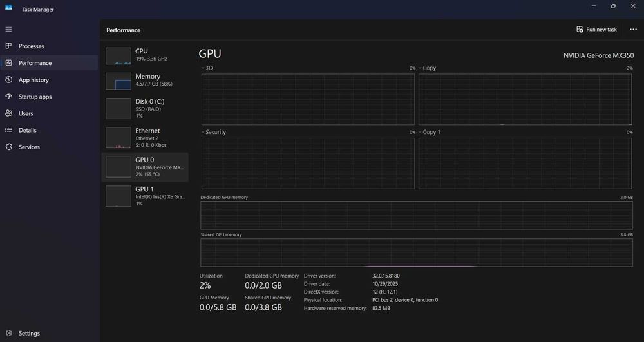Select the GPU 0 mini graph thumbnail
This screenshot has width=644, height=342.
[x=118, y=167]
